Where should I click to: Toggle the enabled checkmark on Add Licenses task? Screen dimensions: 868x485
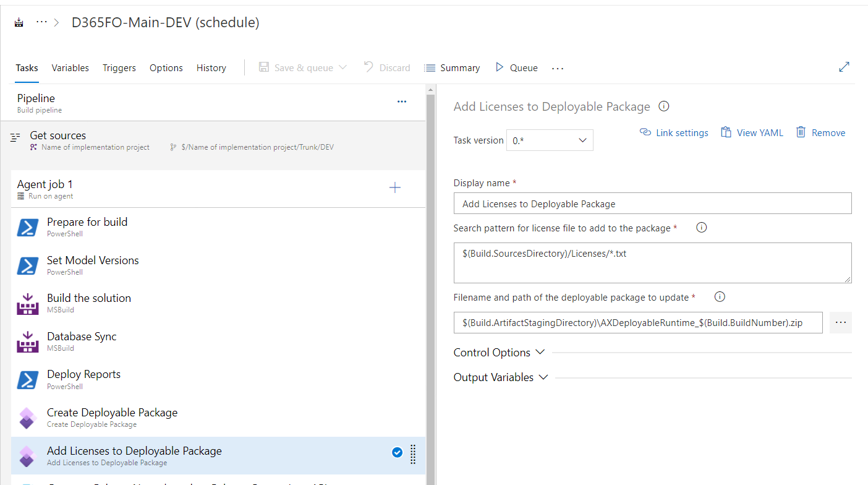pos(397,452)
